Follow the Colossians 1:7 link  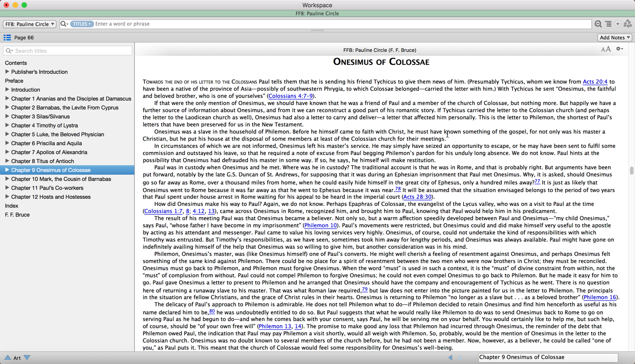[x=163, y=211]
